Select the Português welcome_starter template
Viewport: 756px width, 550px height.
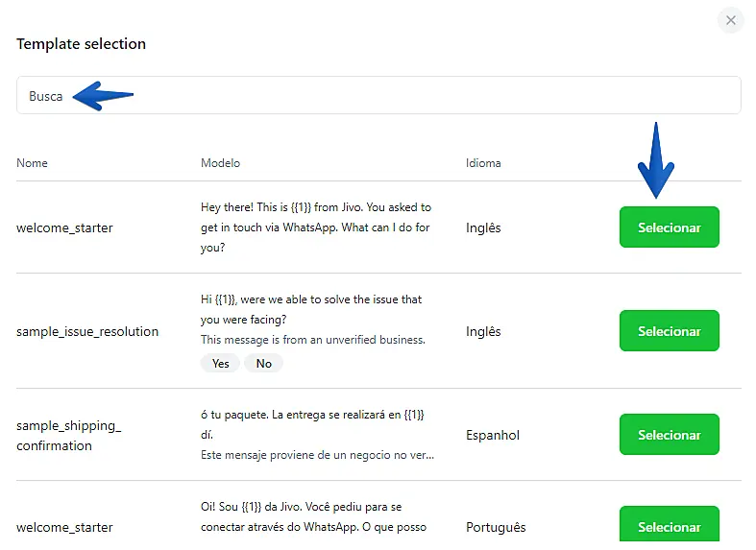point(669,526)
